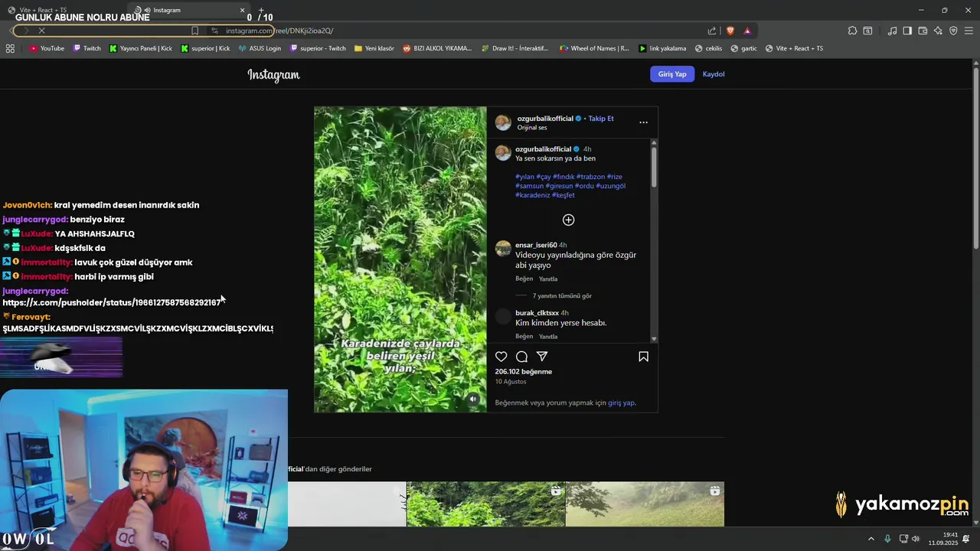980x551 pixels.
Task: Open new tab with plus button
Action: (261, 10)
